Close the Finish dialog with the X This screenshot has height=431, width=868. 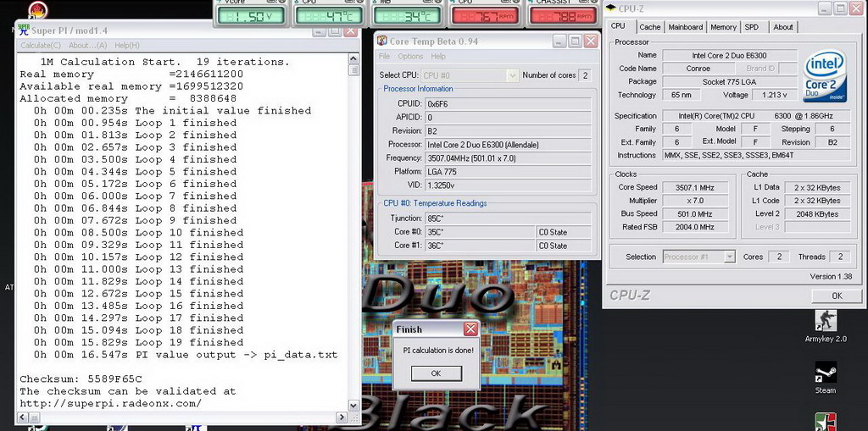[470, 329]
